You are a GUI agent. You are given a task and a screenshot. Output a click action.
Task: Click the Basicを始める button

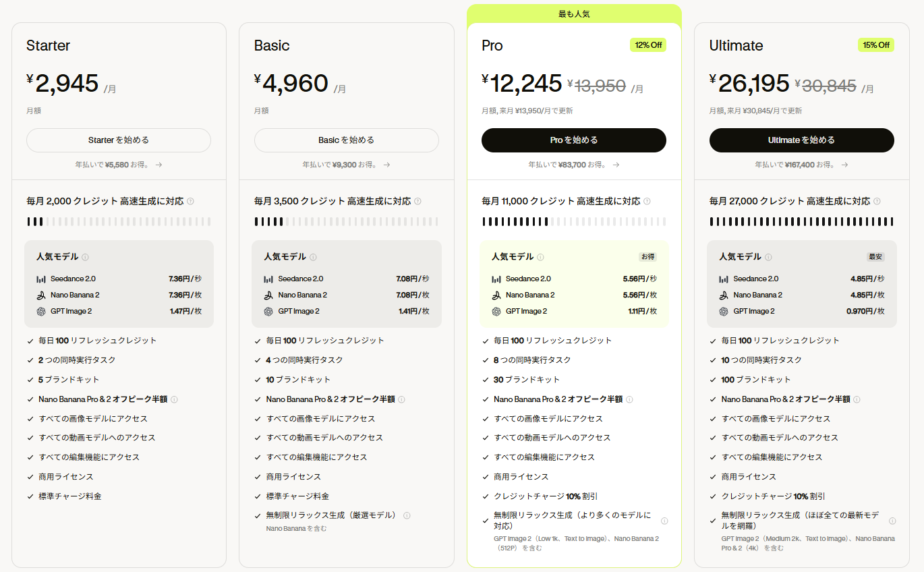point(347,140)
